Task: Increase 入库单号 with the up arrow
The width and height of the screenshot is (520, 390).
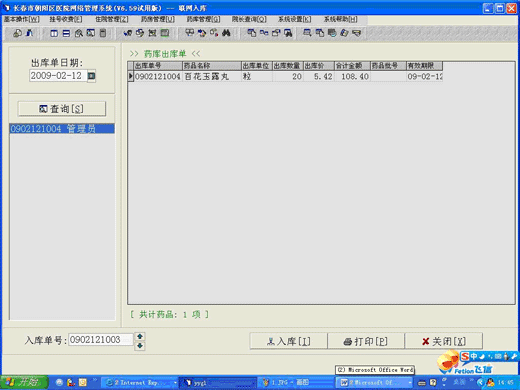Action: pyautogui.click(x=140, y=336)
